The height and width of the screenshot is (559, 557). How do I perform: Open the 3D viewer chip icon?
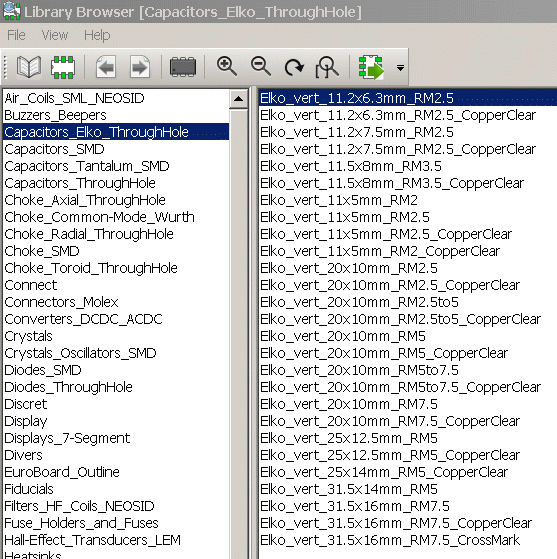[x=183, y=67]
